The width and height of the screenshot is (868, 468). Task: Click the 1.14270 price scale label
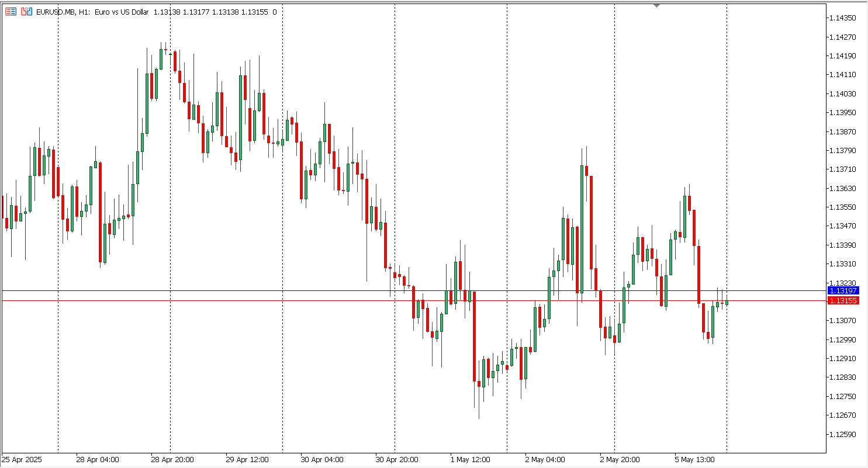point(844,37)
